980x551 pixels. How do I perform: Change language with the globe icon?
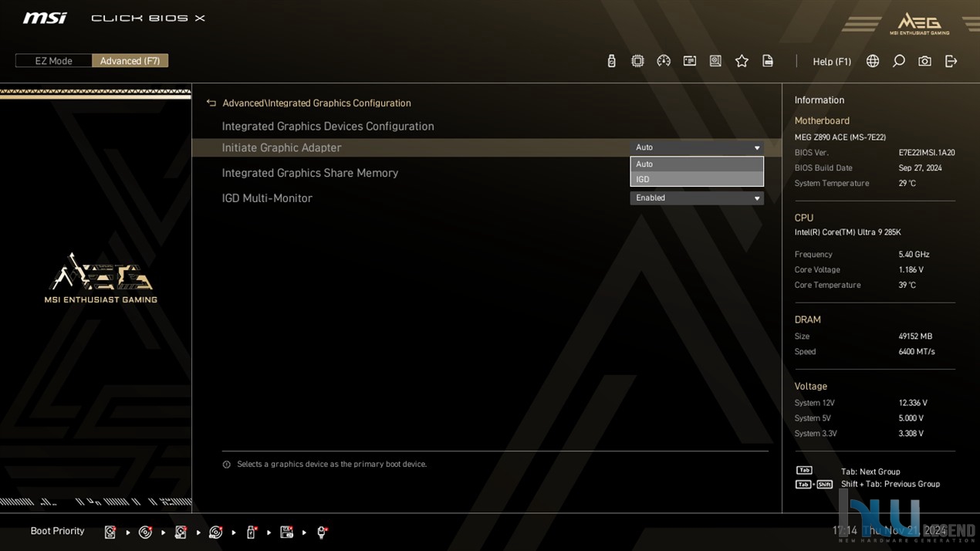(x=873, y=61)
